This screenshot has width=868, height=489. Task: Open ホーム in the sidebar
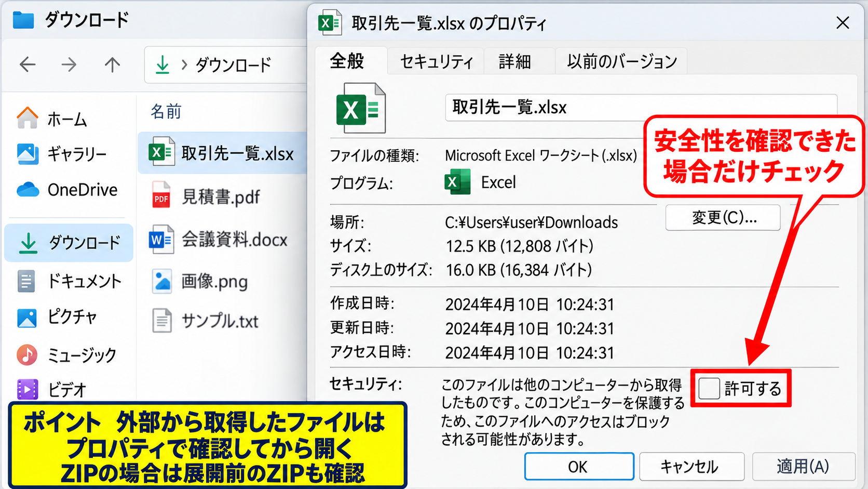coord(66,119)
